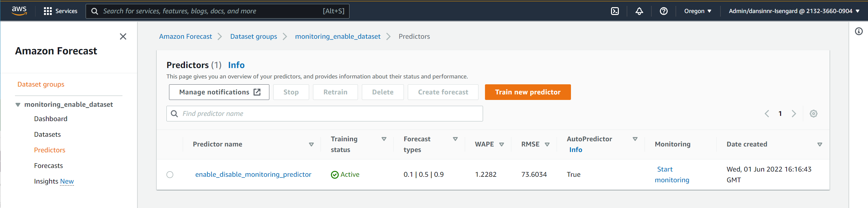This screenshot has width=868, height=208.
Task: Click forecast types 0.1 | 0.5 | 0.9
Action: point(423,175)
